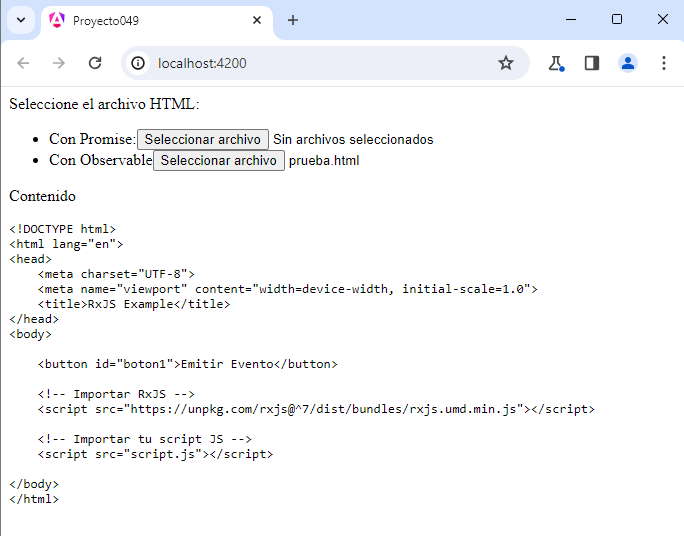Click the 'Importar RxJS' comment line
Screen dimensions: 684x536
116,394
